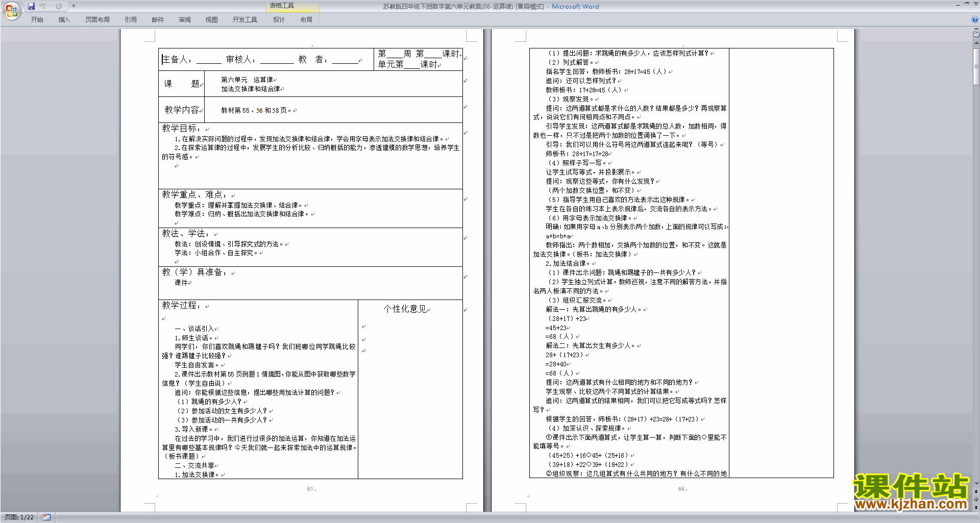Click the vertical scrollbar thumb
Screen dimensions: 980x523
coord(976,66)
